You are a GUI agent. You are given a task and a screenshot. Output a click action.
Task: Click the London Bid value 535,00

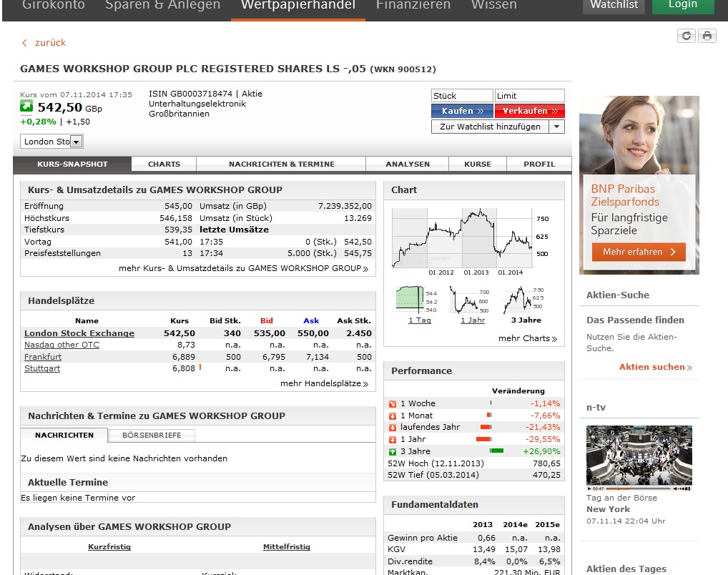point(270,333)
